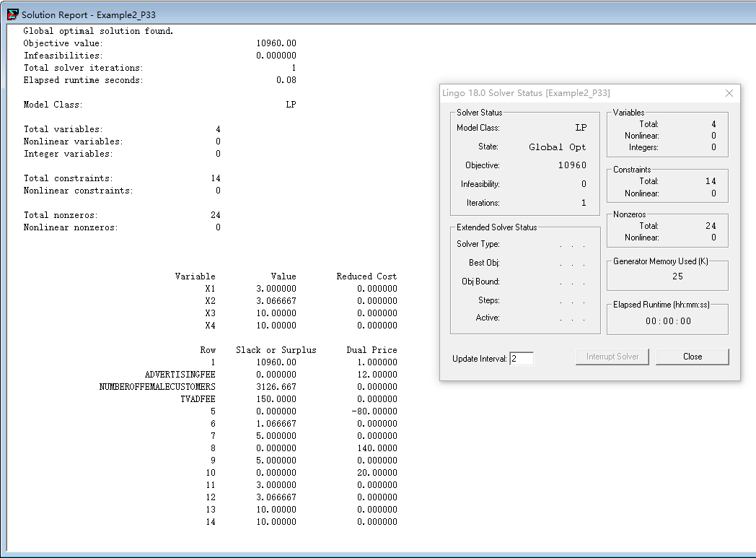Close the Lingo Solver Status dialog with X
The width and height of the screenshot is (756, 558).
[x=729, y=93]
